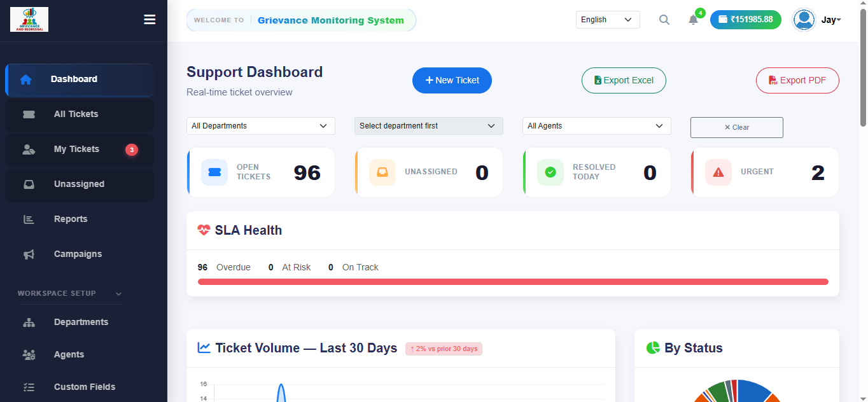Open the notifications bell icon

(693, 20)
